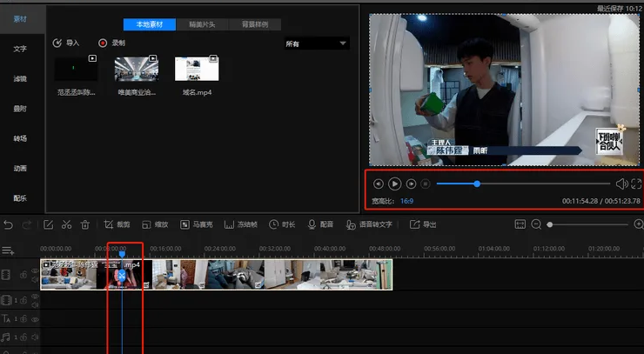The height and width of the screenshot is (354, 644).
Task: Hide the main video track with eye icon
Action: 35,271
